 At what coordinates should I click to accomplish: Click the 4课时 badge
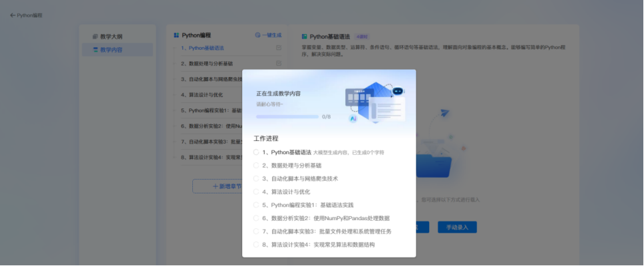point(362,37)
